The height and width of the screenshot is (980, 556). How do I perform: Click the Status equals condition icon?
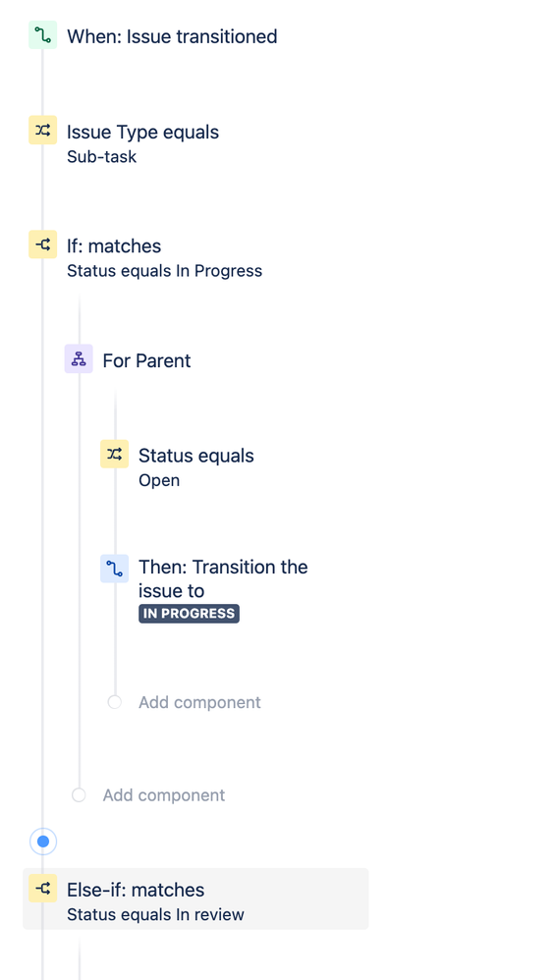115,454
